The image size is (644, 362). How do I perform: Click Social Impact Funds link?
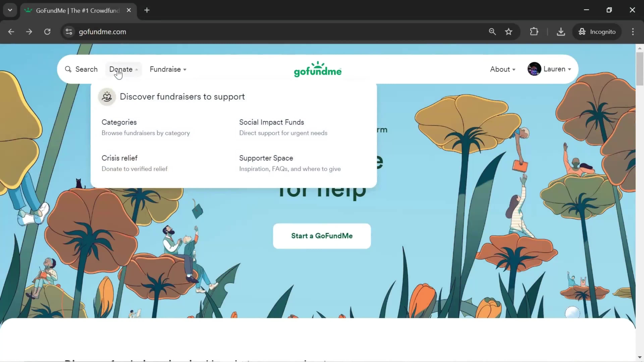pyautogui.click(x=271, y=122)
